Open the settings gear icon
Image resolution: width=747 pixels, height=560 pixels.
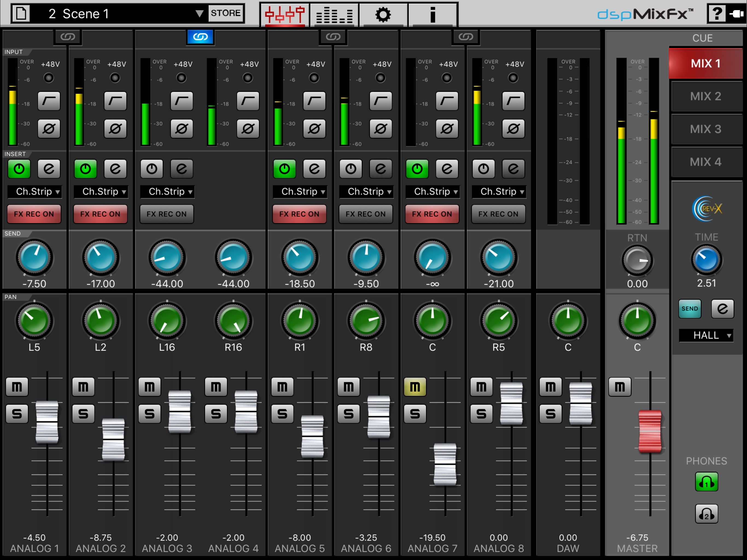click(x=383, y=14)
